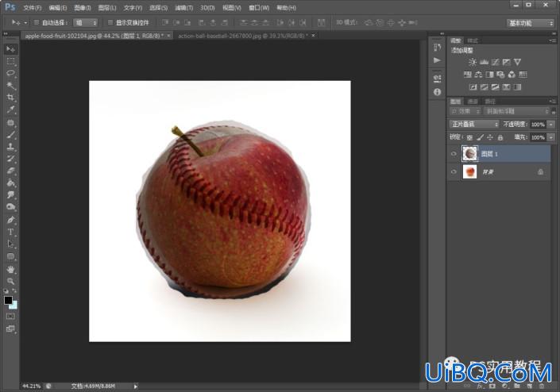The image size is (560, 392).
Task: Switch to the action-ball-baseball document tab
Action: pyautogui.click(x=243, y=36)
